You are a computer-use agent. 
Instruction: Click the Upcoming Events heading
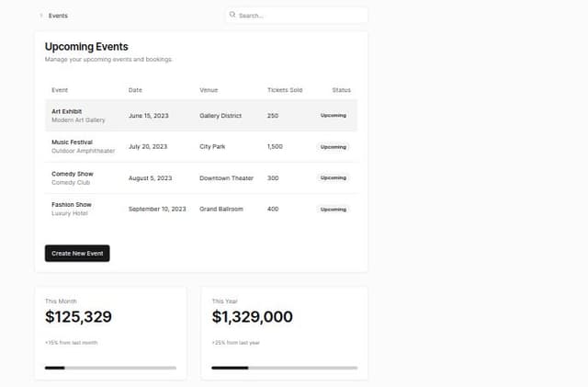86,47
